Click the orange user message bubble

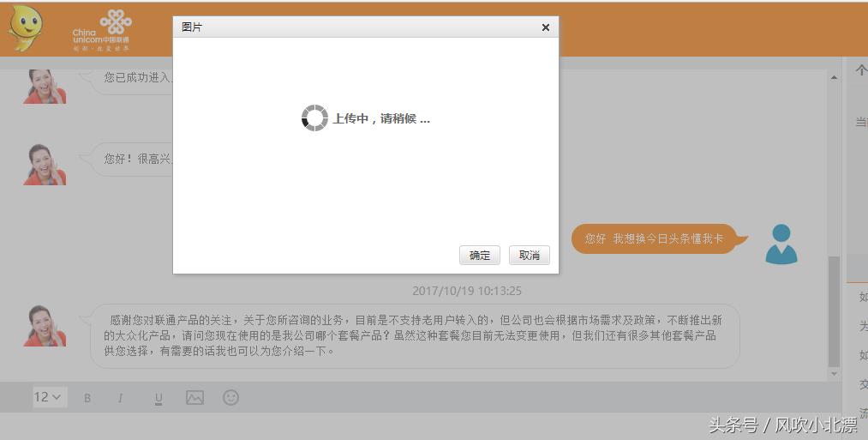(x=654, y=238)
